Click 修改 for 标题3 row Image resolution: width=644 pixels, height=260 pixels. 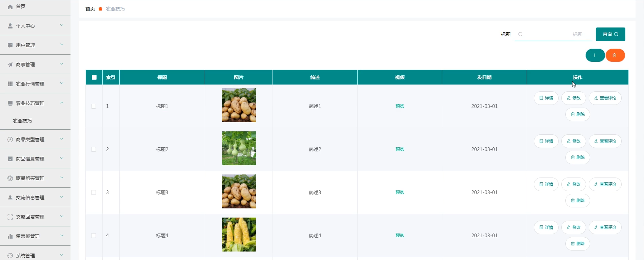click(573, 184)
